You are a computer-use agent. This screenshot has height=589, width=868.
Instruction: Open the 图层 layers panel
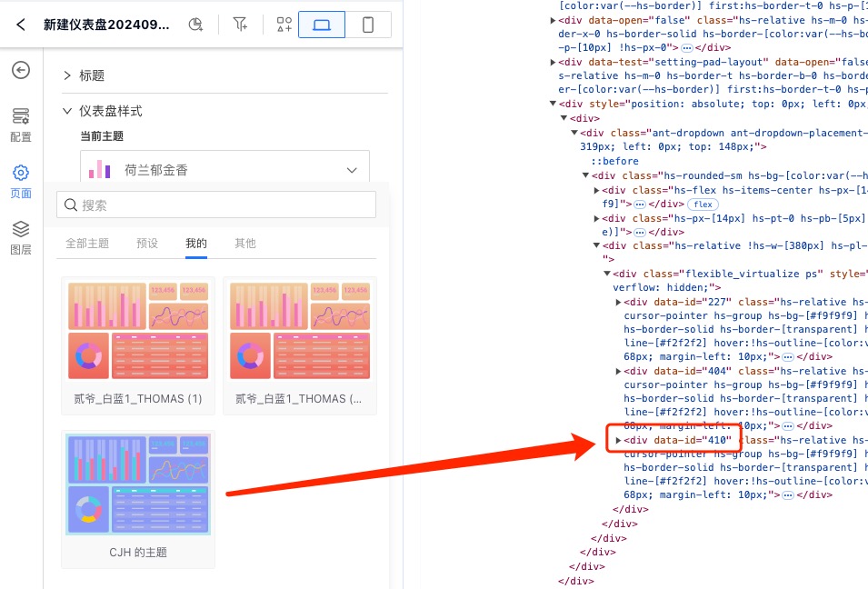(x=20, y=237)
